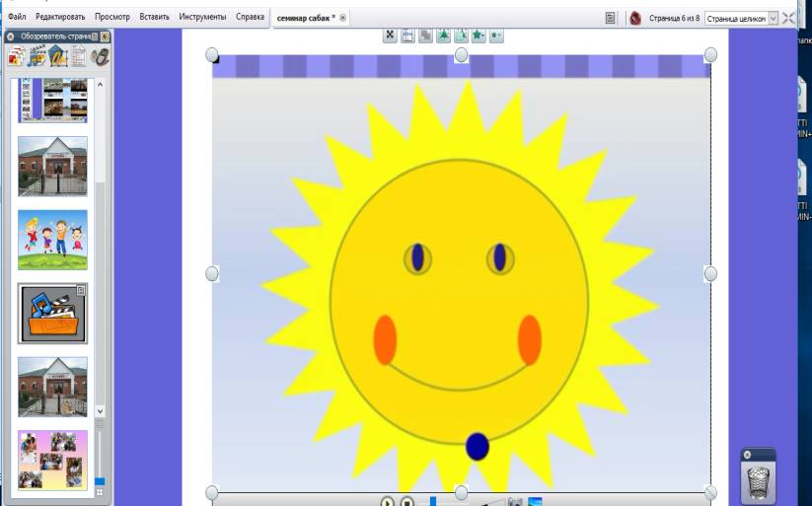The width and height of the screenshot is (812, 506).
Task: Open the mouse icon in sidebar panel
Action: pos(100,56)
